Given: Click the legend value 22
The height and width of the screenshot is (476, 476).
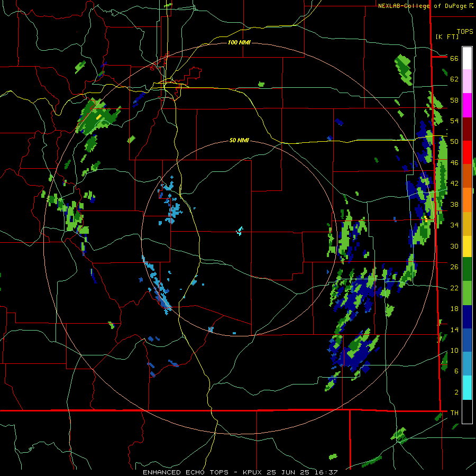Looking at the screenshot, I should [454, 288].
